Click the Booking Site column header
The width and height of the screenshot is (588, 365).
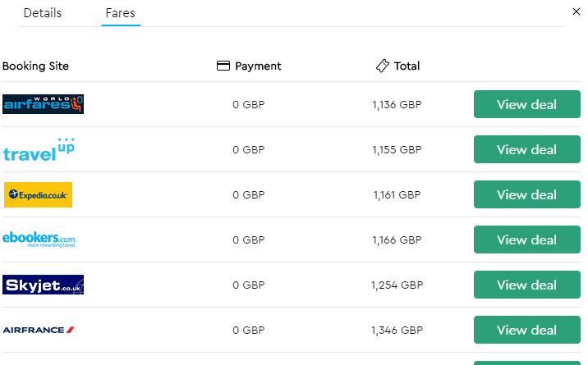[x=35, y=66]
